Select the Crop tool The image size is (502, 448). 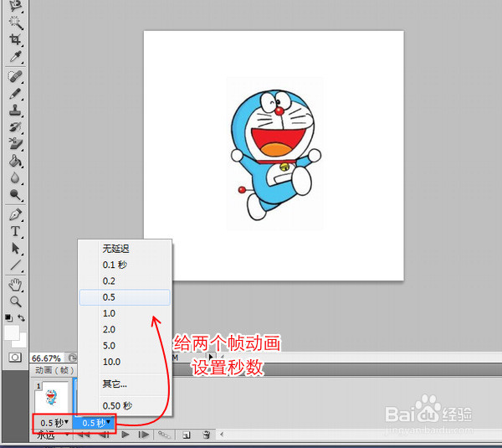pos(15,39)
